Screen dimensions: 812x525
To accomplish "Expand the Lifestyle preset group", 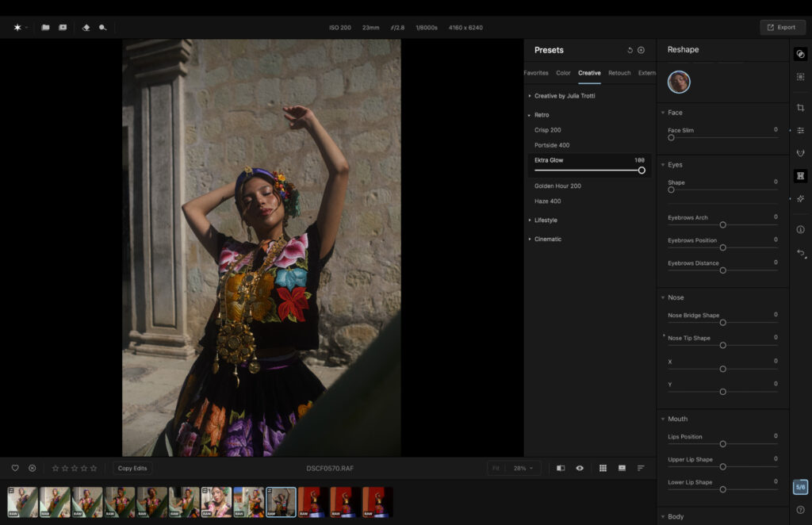I will [546, 220].
